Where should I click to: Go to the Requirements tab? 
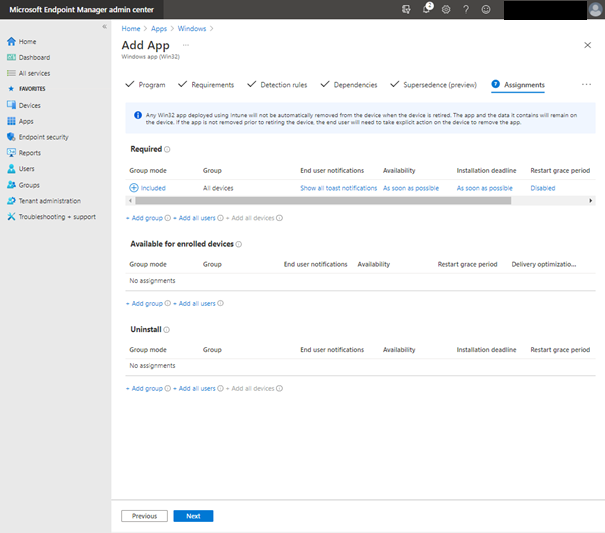pos(206,85)
